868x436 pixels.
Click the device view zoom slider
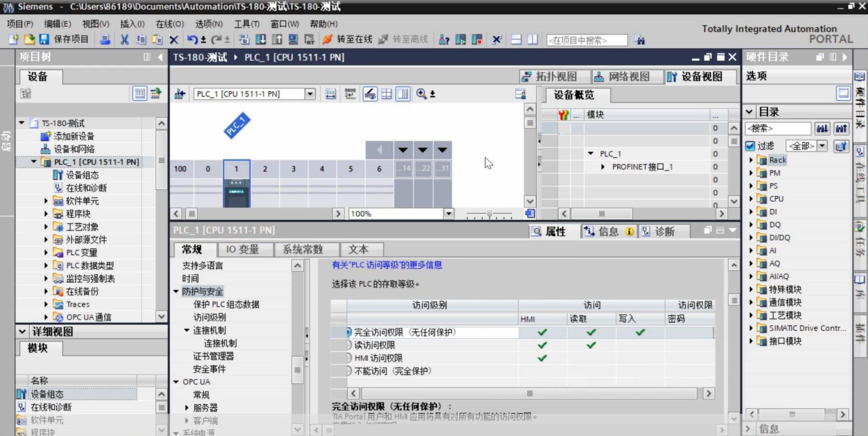pos(489,214)
